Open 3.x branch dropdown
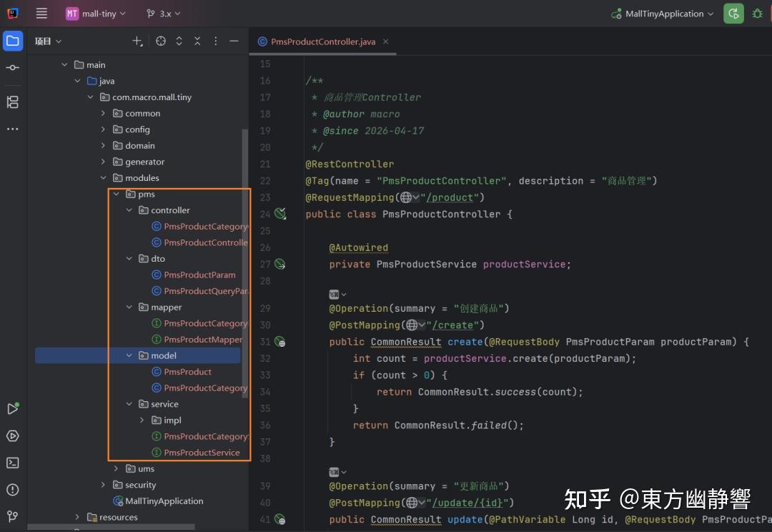 [164, 14]
